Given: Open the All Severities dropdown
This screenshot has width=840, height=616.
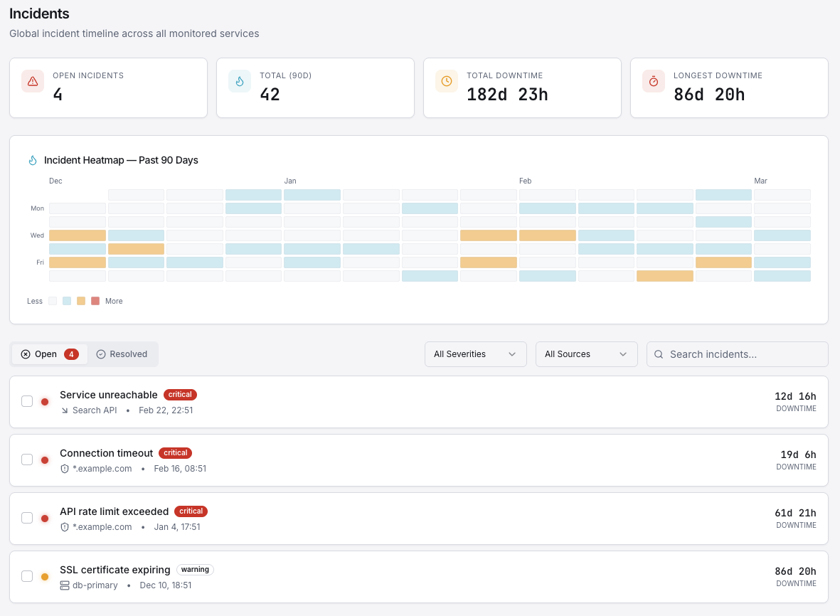Looking at the screenshot, I should tap(475, 354).
